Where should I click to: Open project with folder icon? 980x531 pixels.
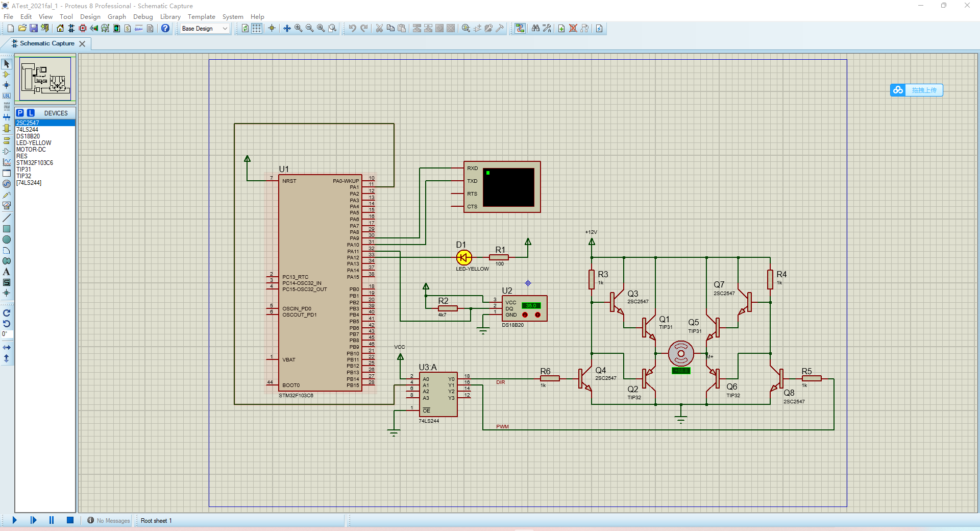point(22,29)
